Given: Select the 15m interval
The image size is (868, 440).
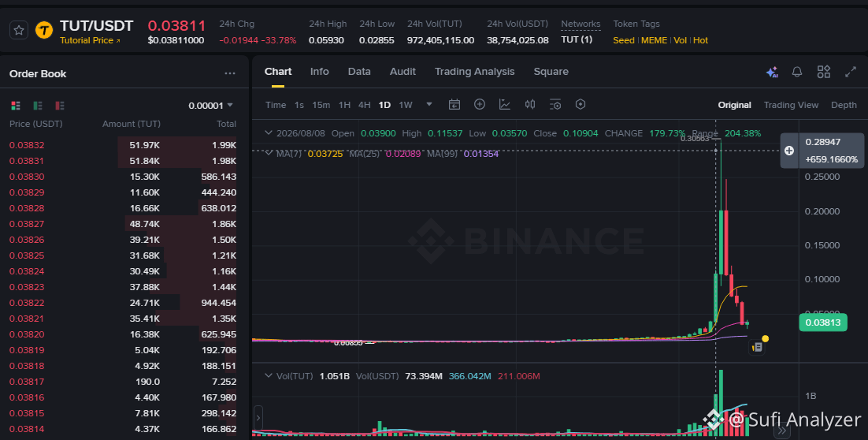Looking at the screenshot, I should click(321, 105).
